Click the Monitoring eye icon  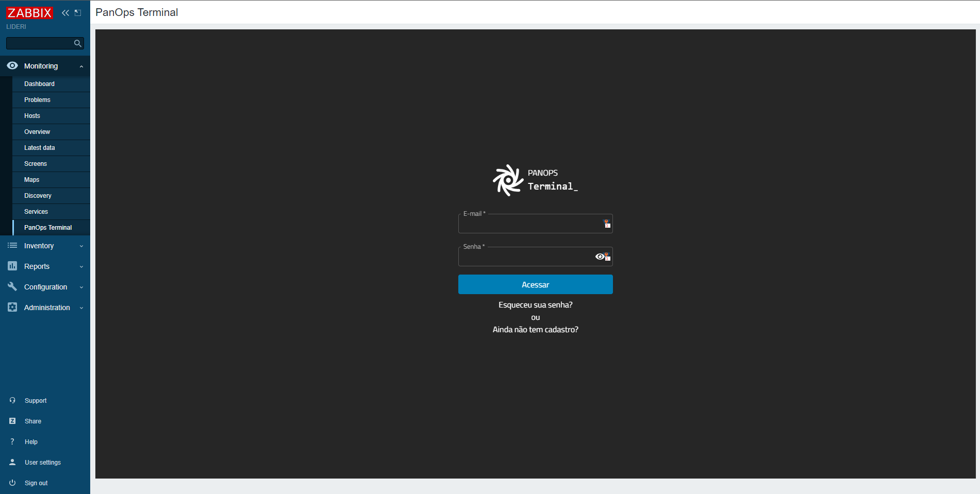(x=12, y=66)
